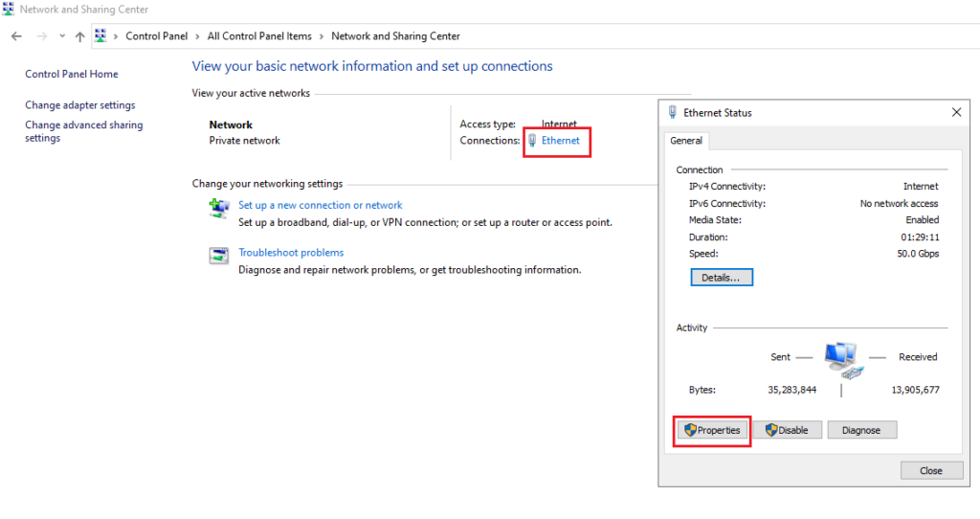The height and width of the screenshot is (519, 980).
Task: Click the Details... button
Action: point(722,278)
